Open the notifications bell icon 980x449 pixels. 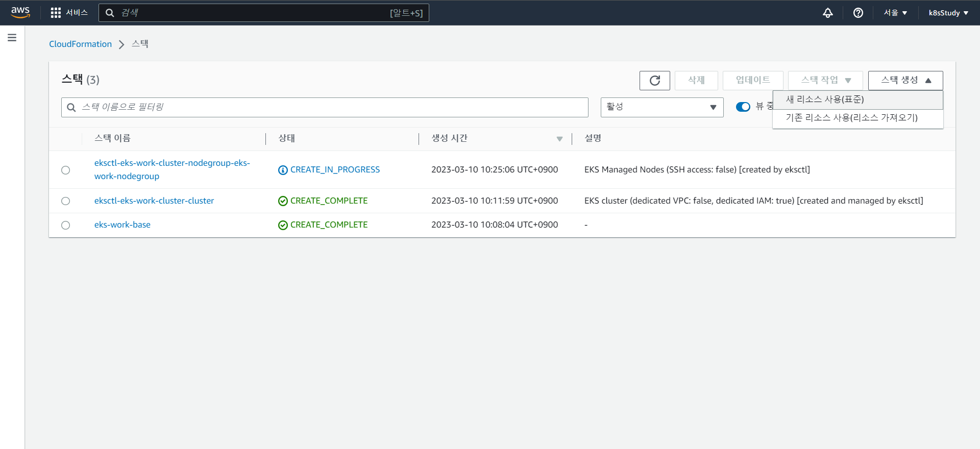[828, 13]
